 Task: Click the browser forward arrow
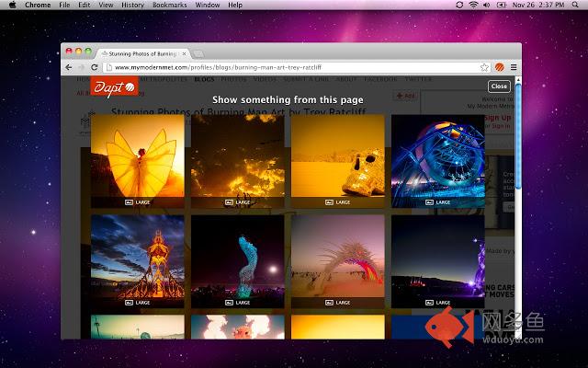click(82, 67)
